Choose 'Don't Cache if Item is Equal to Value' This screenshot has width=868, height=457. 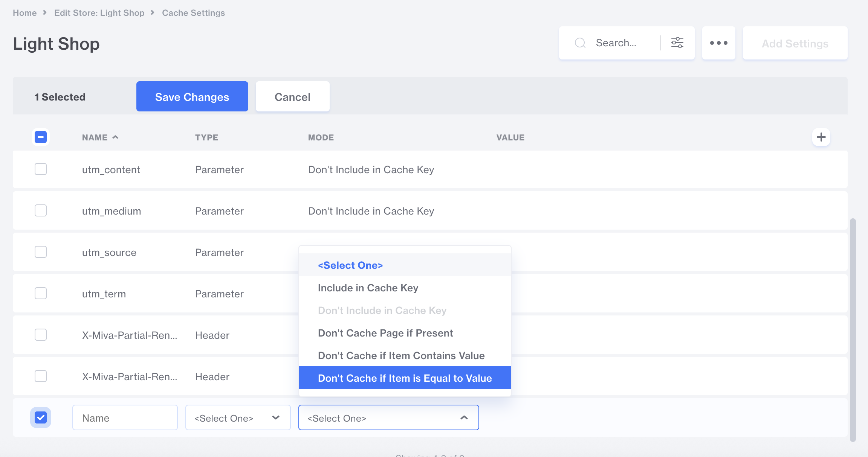tap(405, 378)
